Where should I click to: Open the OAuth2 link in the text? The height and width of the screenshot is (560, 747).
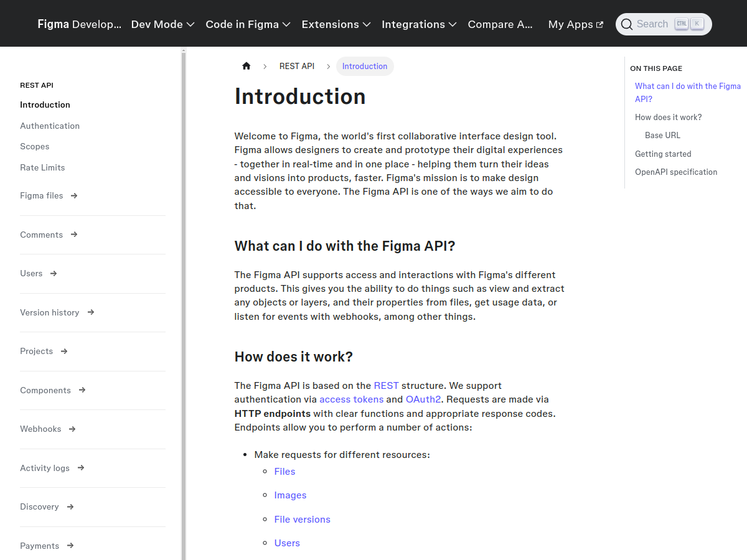pos(423,399)
